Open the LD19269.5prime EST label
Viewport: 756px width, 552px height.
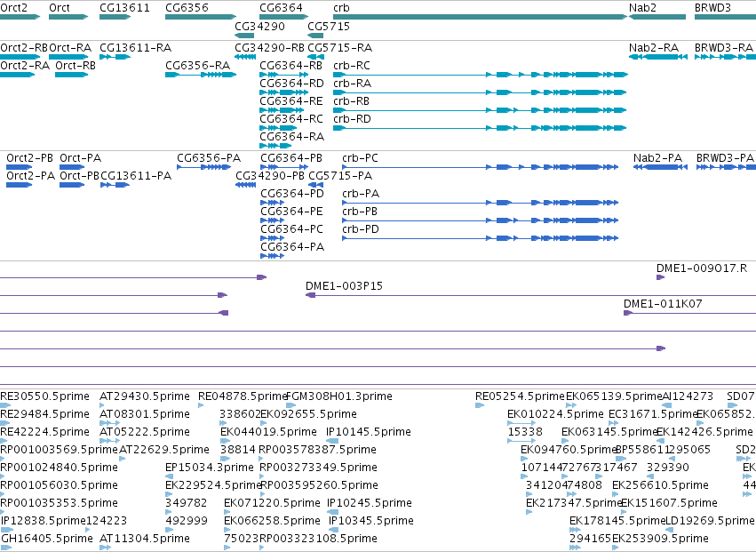click(710, 521)
